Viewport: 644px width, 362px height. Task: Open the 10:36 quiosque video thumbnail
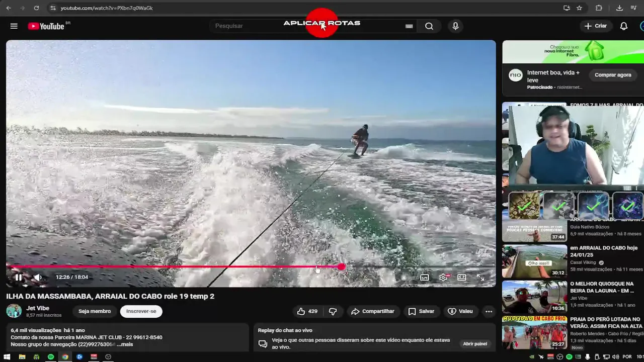[x=534, y=297]
